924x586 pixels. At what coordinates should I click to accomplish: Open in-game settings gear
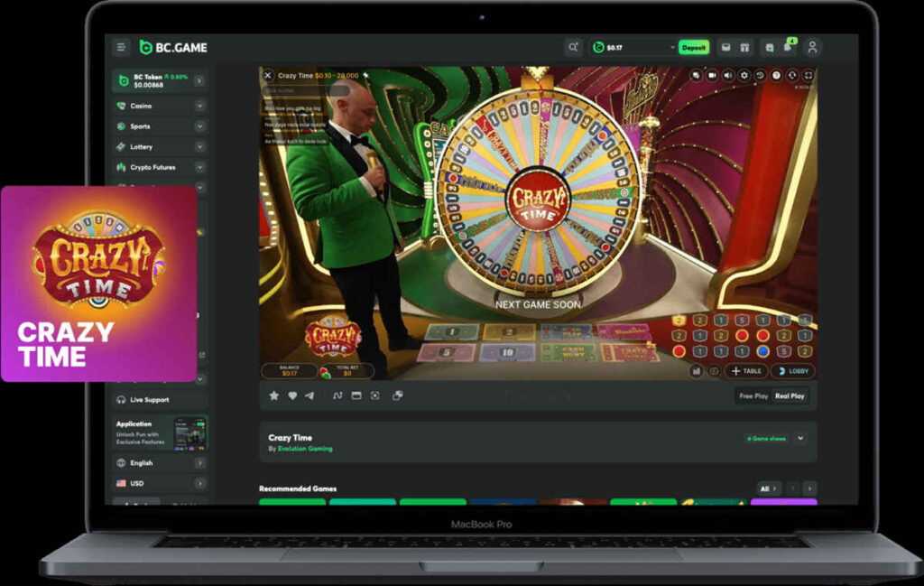click(744, 76)
